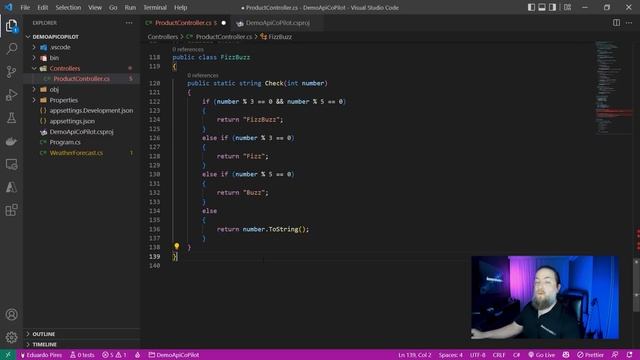640x360 pixels.
Task: Open the Terminal menu
Action: tap(155, 7)
